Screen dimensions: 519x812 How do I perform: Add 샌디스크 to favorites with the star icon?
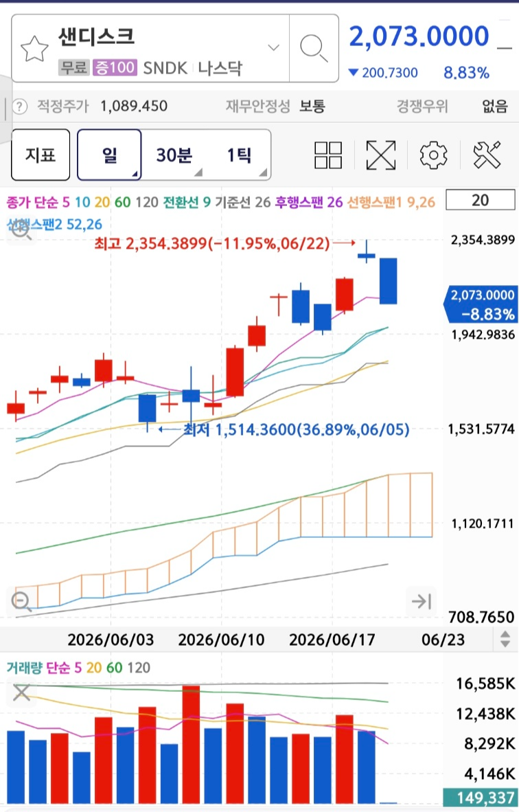(x=34, y=49)
